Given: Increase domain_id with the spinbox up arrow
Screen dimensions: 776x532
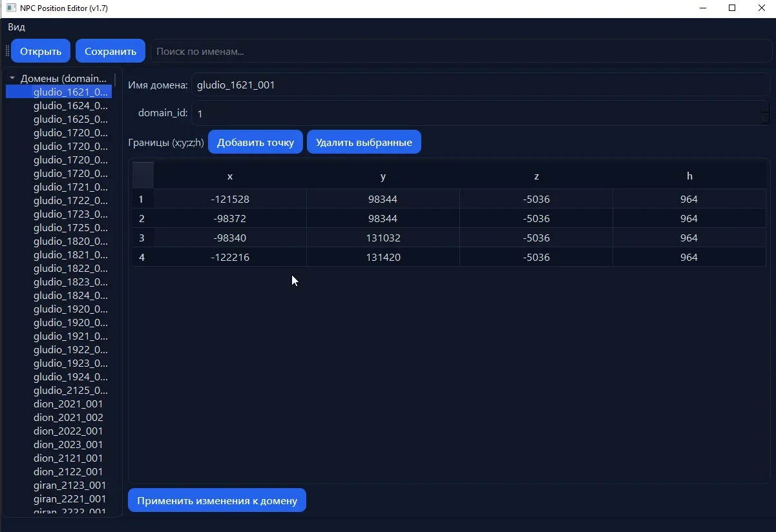Looking at the screenshot, I should coord(765,108).
